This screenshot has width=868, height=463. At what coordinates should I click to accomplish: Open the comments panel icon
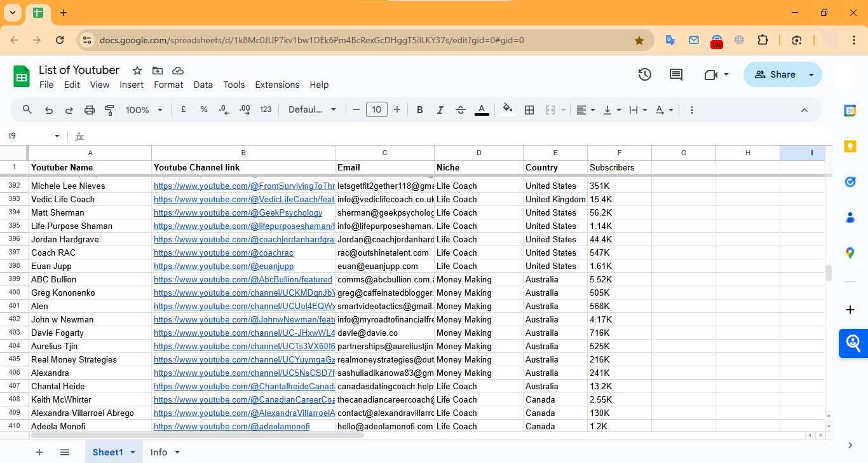click(676, 74)
